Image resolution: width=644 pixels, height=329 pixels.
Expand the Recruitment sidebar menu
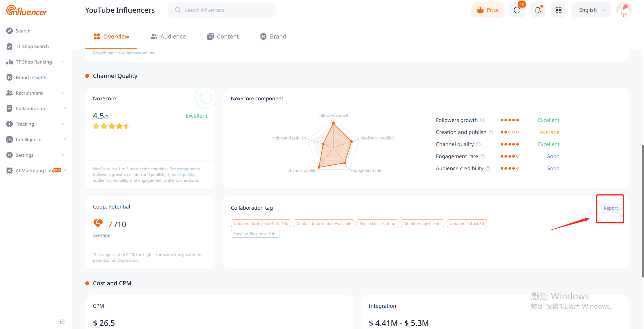coord(36,93)
